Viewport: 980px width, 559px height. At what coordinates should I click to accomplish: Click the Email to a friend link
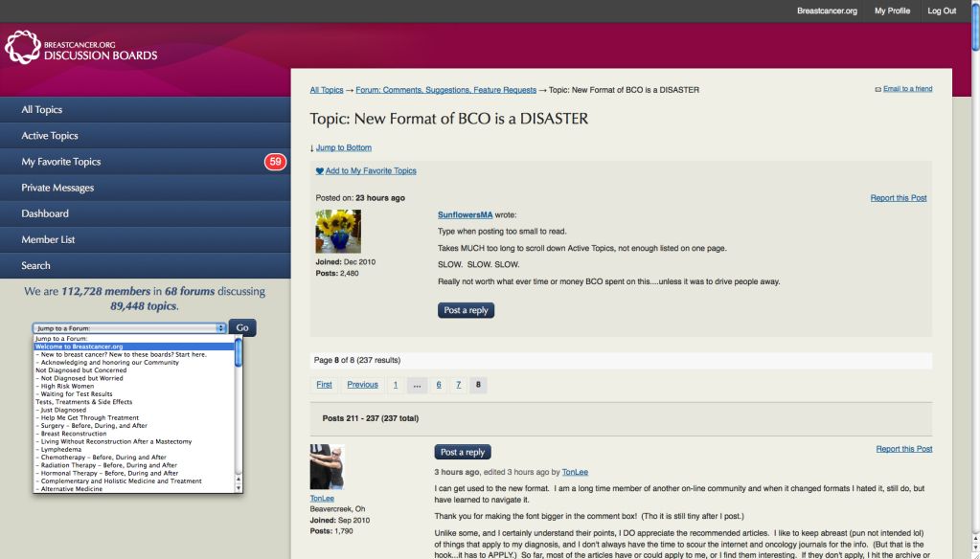(907, 89)
